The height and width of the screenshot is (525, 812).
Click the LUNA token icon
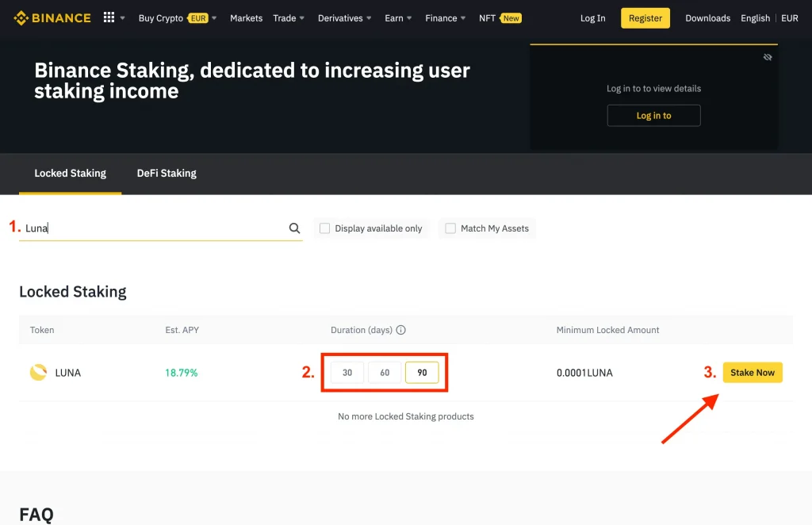tap(38, 373)
